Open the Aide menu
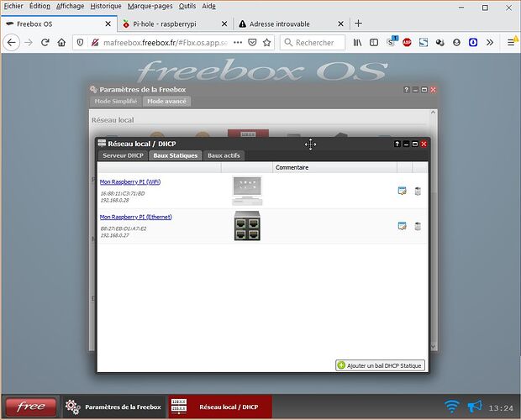521x420 pixels. pyautogui.click(x=208, y=6)
